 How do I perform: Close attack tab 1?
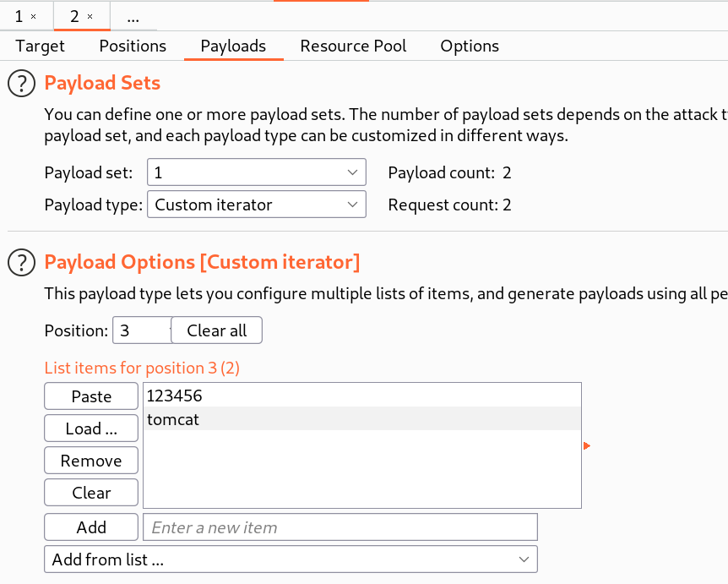coord(33,17)
